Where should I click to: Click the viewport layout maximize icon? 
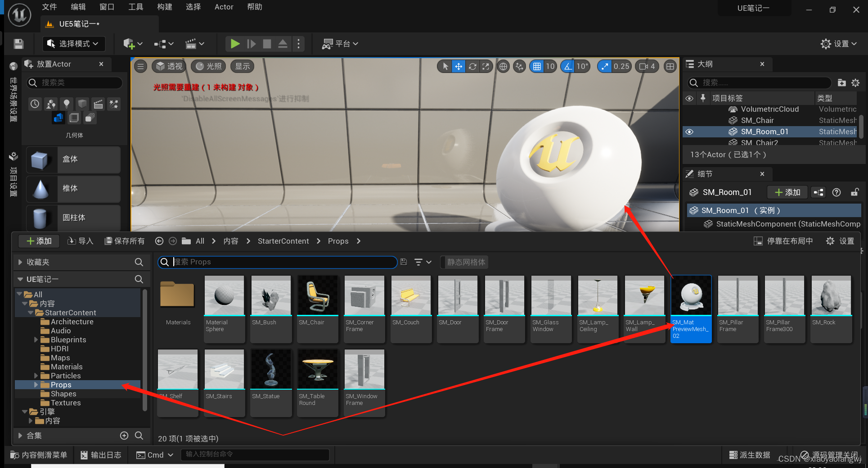pos(670,67)
